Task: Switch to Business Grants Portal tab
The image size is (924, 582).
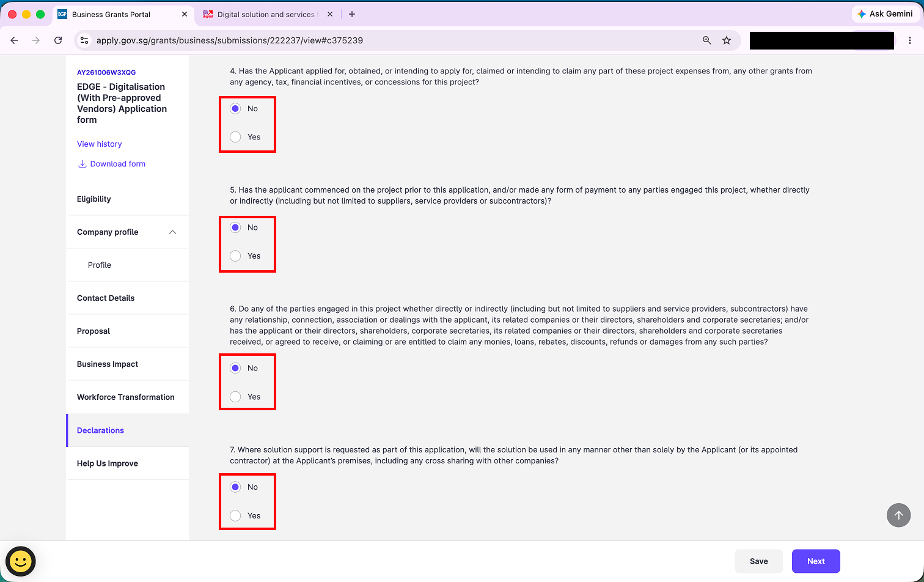Action: [122, 14]
